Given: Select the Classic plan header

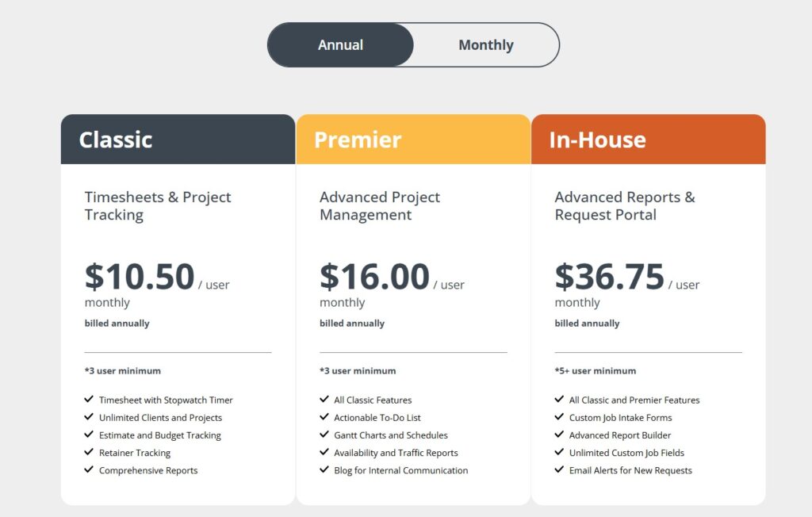Looking at the screenshot, I should pyautogui.click(x=177, y=139).
